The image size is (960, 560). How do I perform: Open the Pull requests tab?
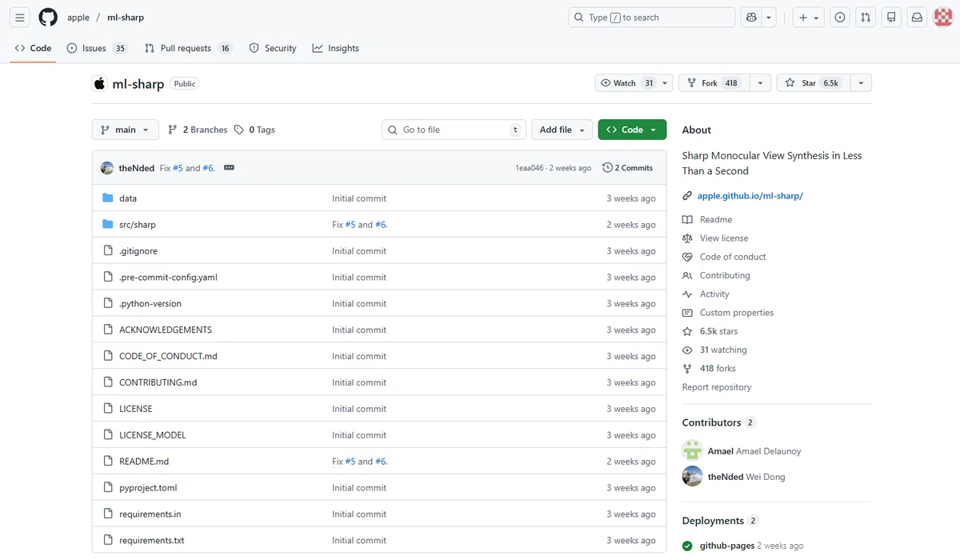pyautogui.click(x=188, y=48)
